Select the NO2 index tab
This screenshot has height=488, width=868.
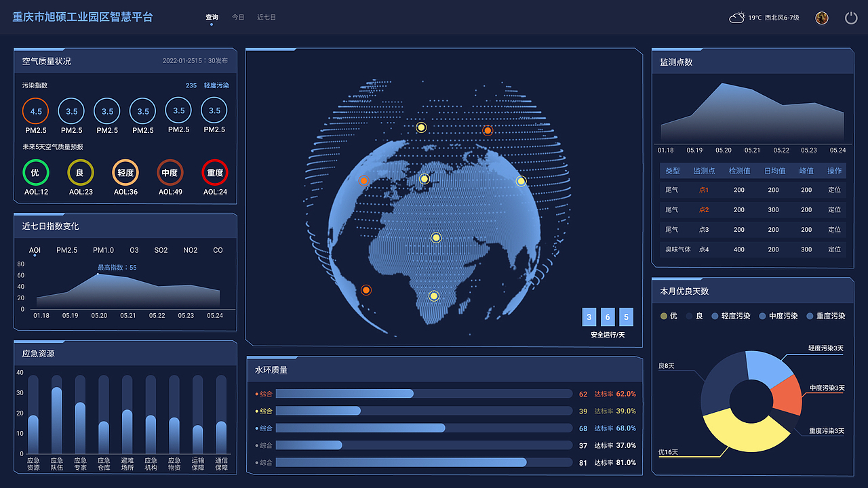click(191, 250)
